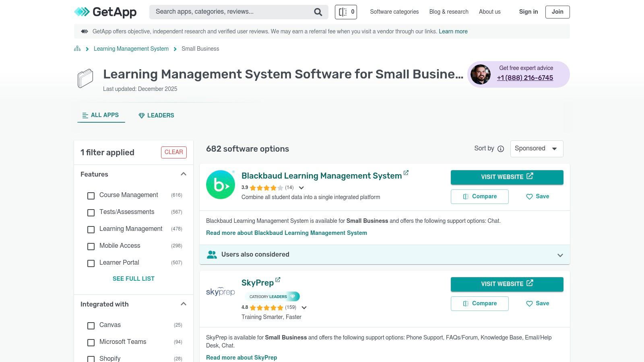Click the Sort by info icon
This screenshot has width=644, height=362.
click(501, 149)
